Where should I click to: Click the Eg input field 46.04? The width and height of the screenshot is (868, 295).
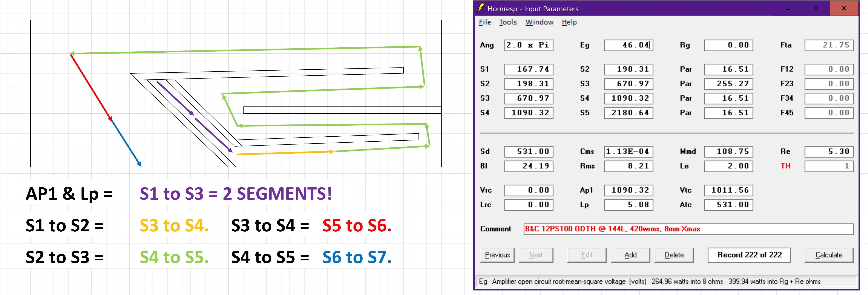629,45
